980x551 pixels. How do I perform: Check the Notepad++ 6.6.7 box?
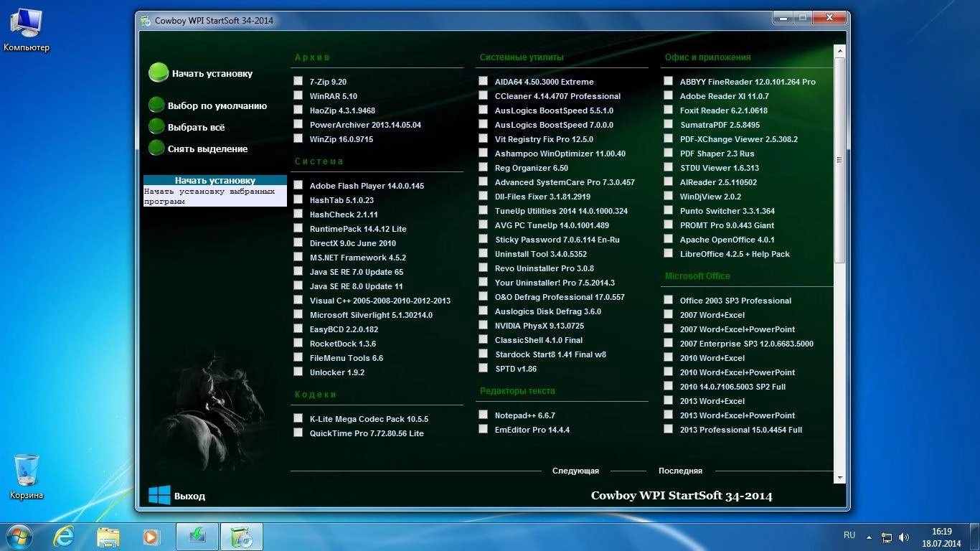click(x=483, y=415)
